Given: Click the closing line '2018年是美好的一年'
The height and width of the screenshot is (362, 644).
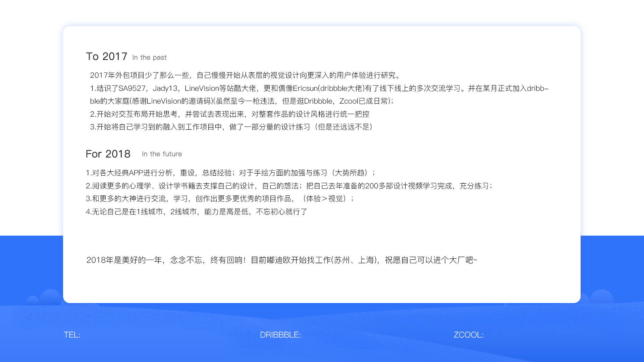Looking at the screenshot, I should click(282, 260).
